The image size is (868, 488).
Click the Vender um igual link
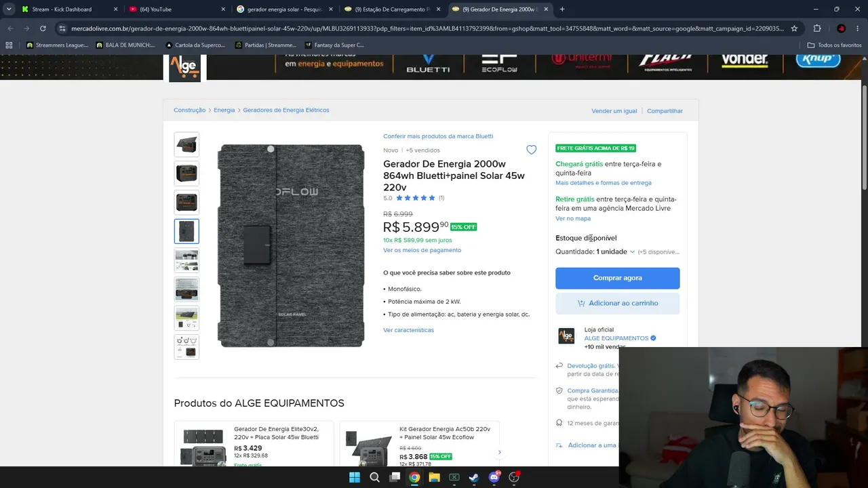tap(614, 111)
